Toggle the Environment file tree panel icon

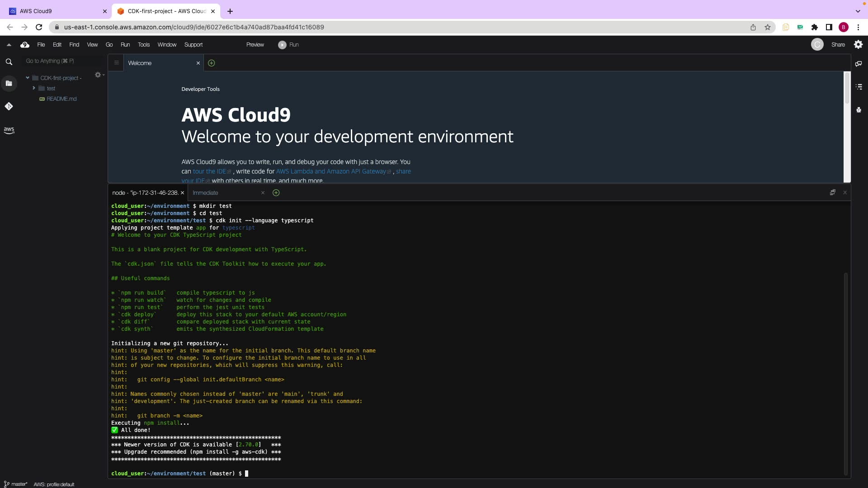(x=9, y=83)
